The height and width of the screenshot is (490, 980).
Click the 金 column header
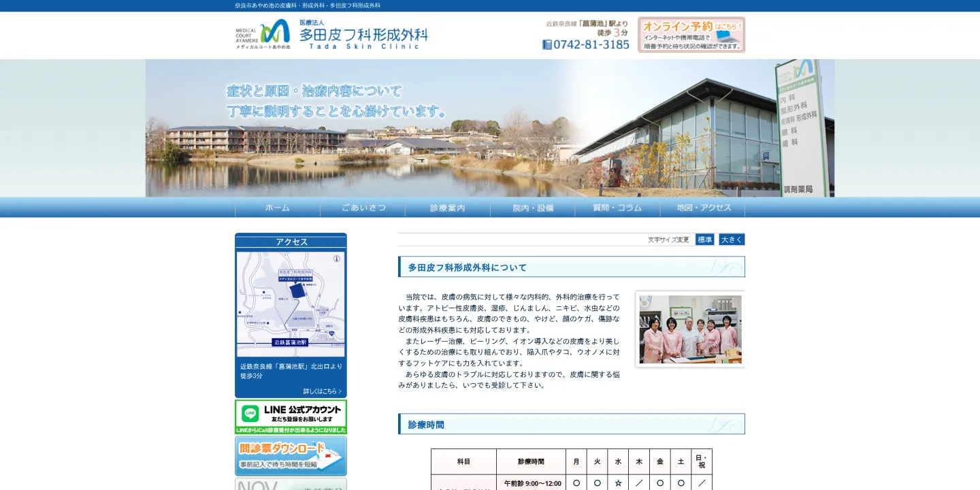click(x=660, y=461)
